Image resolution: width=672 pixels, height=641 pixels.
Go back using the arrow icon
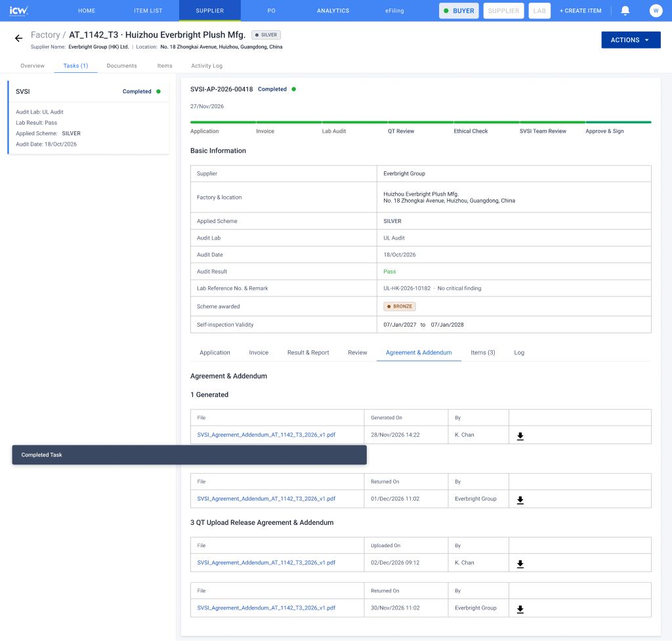point(18,39)
